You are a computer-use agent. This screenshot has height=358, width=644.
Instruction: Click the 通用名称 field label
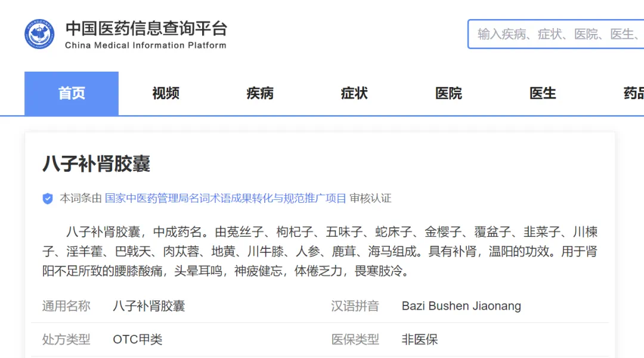(66, 305)
